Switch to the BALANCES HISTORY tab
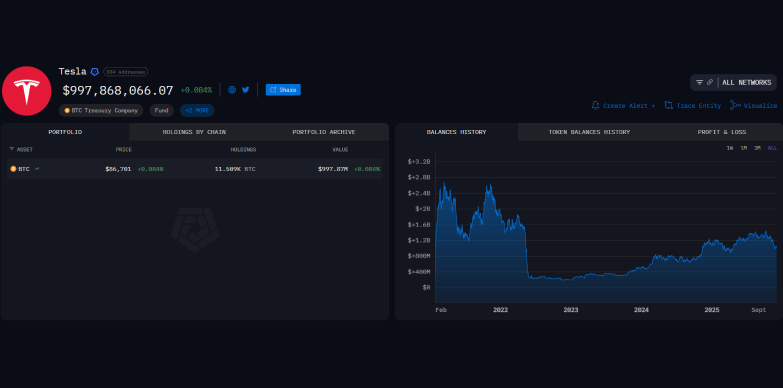Screen dimensions: 783x388 point(456,132)
